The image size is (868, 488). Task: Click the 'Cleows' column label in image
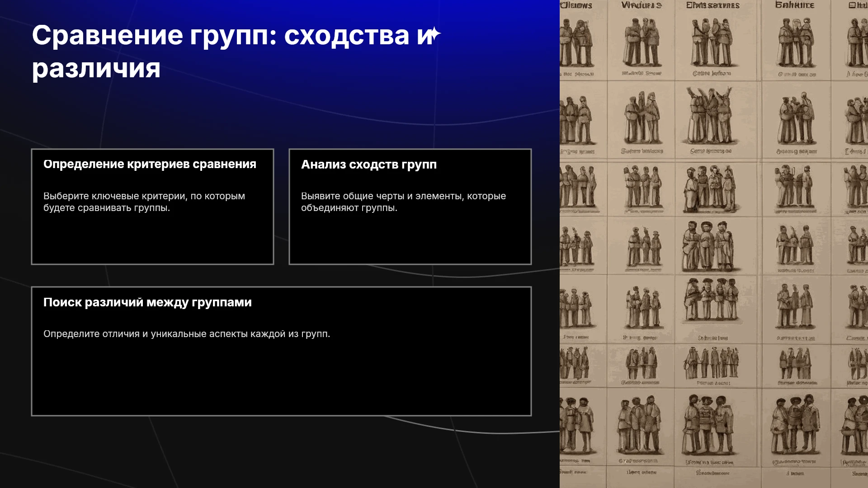576,5
